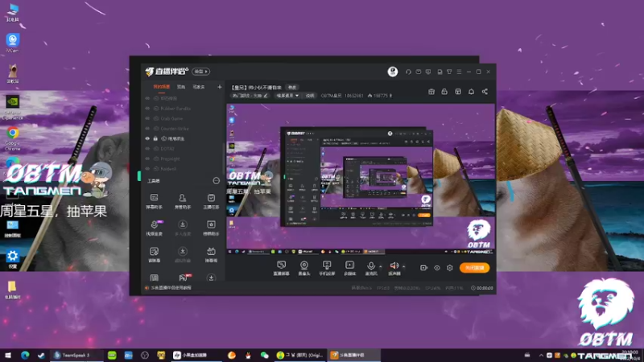Switch to the orange highlighted scenes tab
The width and height of the screenshot is (644, 362).
162,87
